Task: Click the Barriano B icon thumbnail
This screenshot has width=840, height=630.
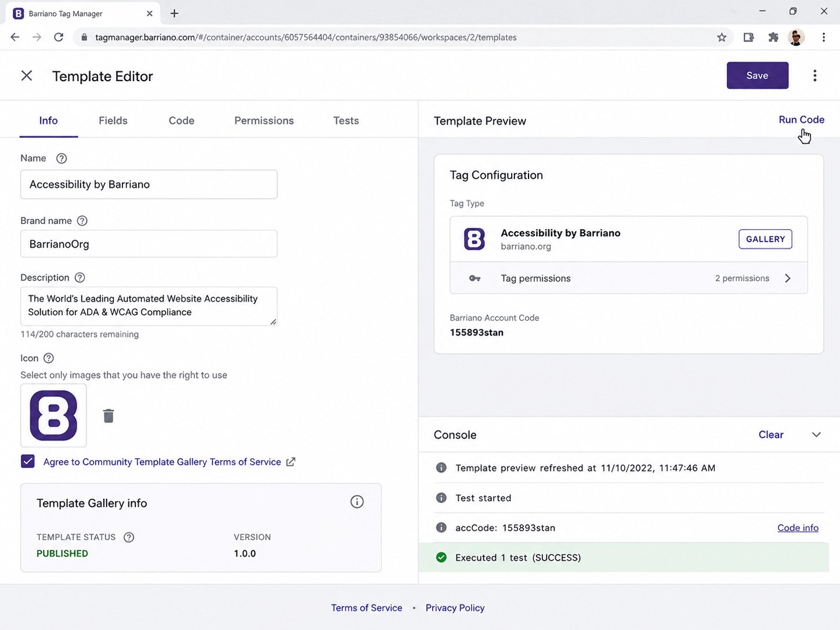Action: tap(53, 415)
